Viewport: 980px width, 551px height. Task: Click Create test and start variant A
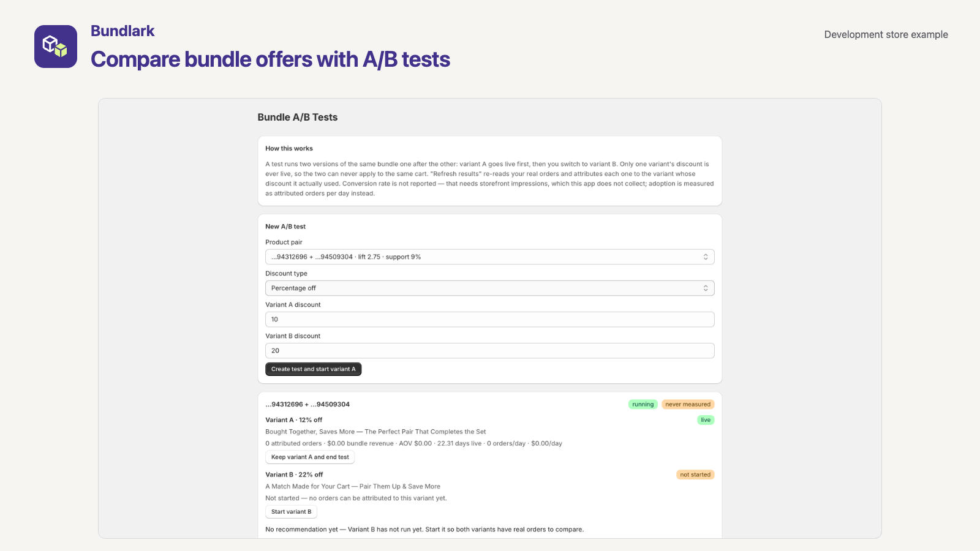pos(313,369)
